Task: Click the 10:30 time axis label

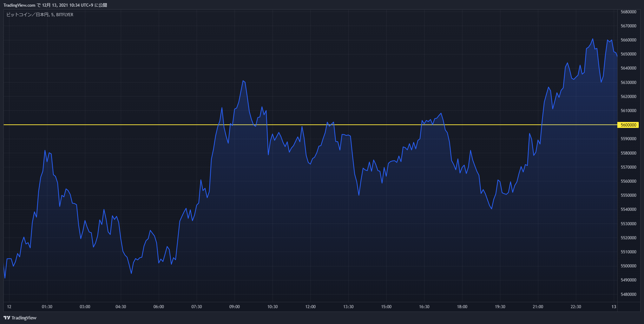Action: [272, 307]
